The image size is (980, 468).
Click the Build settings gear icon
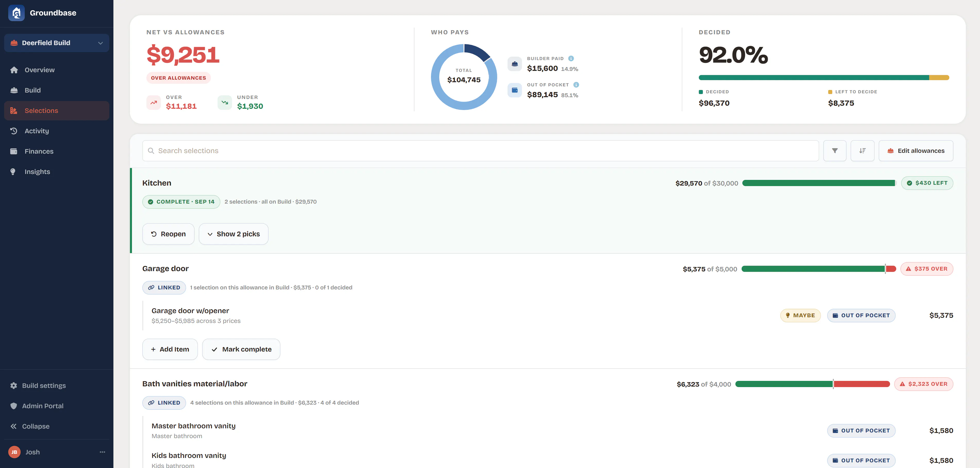(x=14, y=386)
